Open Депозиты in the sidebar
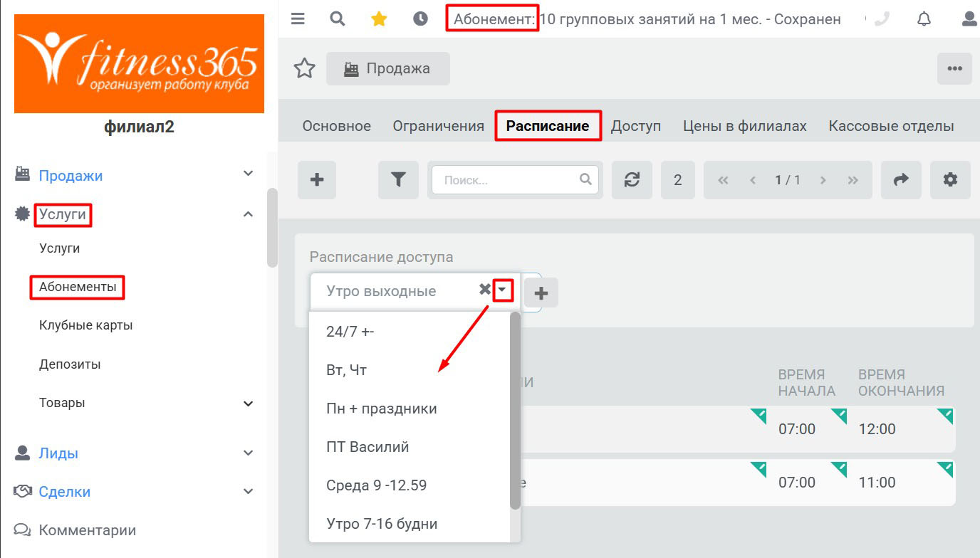 click(70, 364)
